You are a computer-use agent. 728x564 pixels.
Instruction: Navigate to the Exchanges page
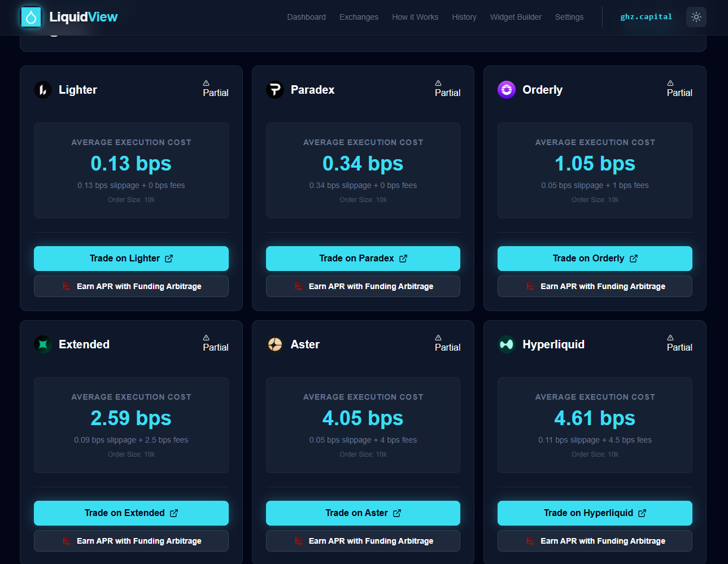click(x=359, y=17)
